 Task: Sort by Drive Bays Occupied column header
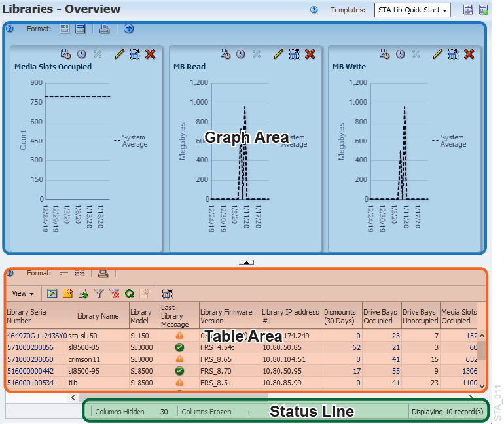pos(382,316)
